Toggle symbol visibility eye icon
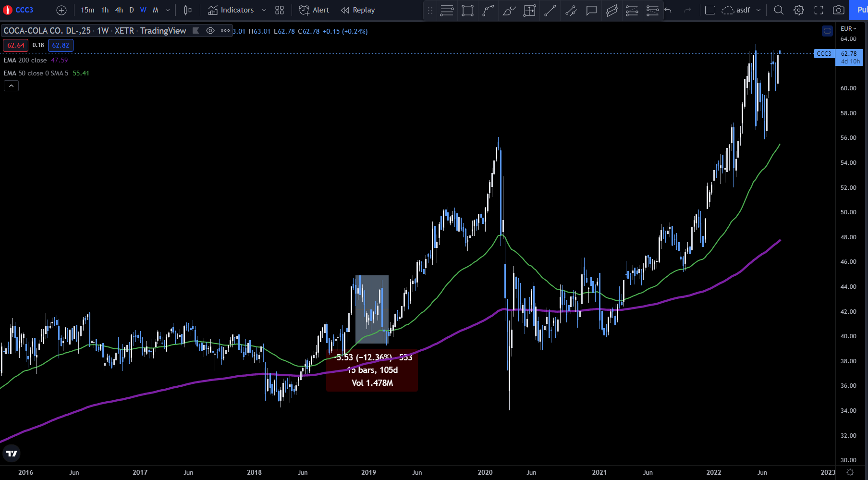The height and width of the screenshot is (480, 868). tap(210, 31)
